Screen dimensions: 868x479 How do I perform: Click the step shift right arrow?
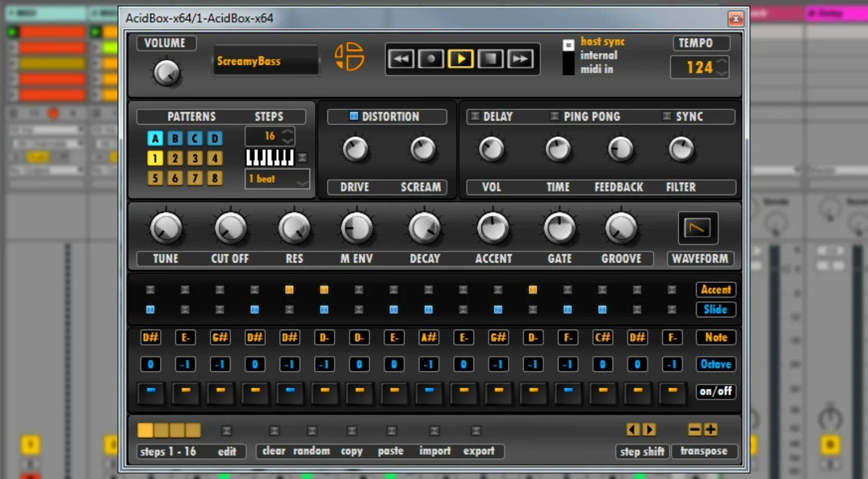point(649,430)
